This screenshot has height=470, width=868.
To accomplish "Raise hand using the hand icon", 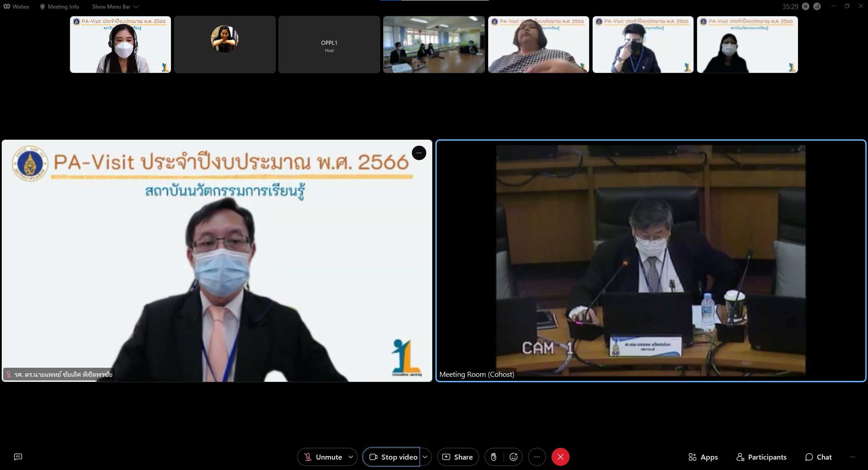I will [494, 457].
